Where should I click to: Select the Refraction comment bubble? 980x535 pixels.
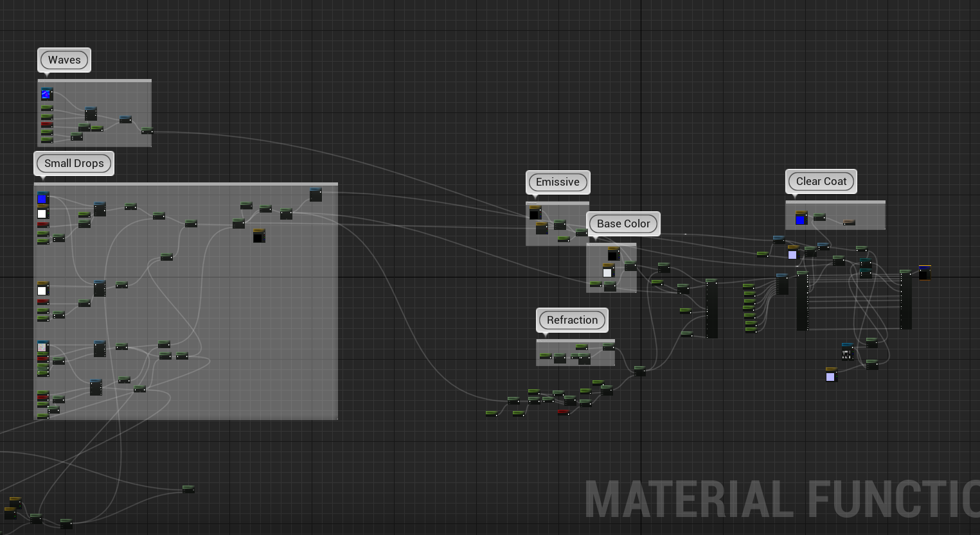(572, 320)
